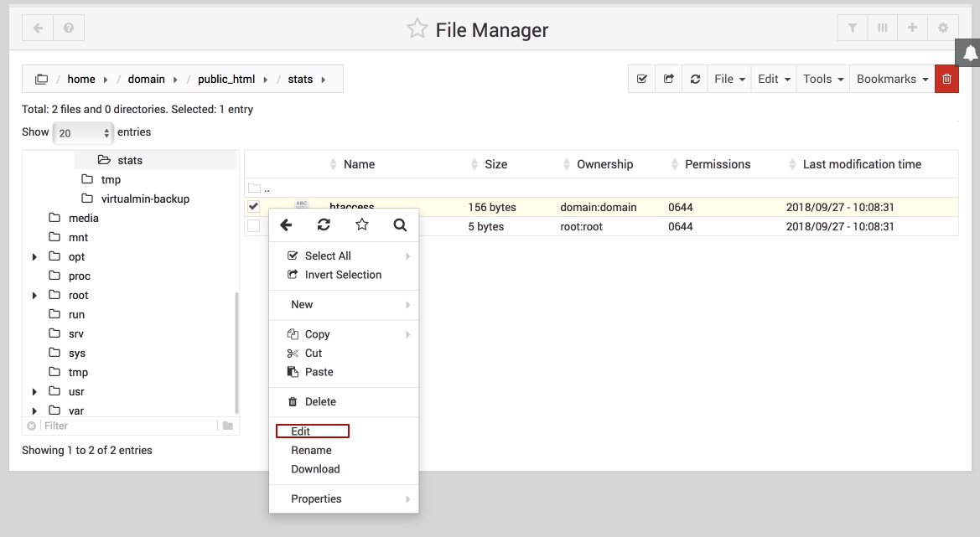Image resolution: width=980 pixels, height=537 pixels.
Task: Toggle the select-all checkbox toolbar button
Action: (x=642, y=79)
